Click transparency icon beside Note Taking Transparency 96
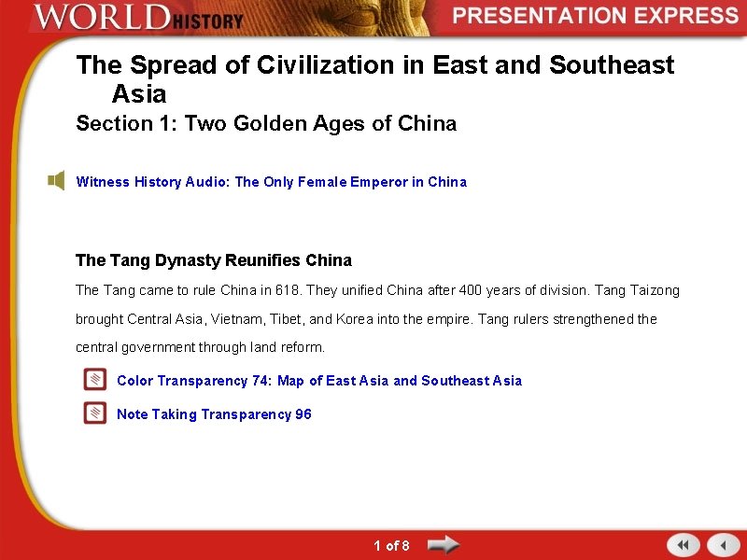This screenshot has height=560, width=747. [95, 413]
